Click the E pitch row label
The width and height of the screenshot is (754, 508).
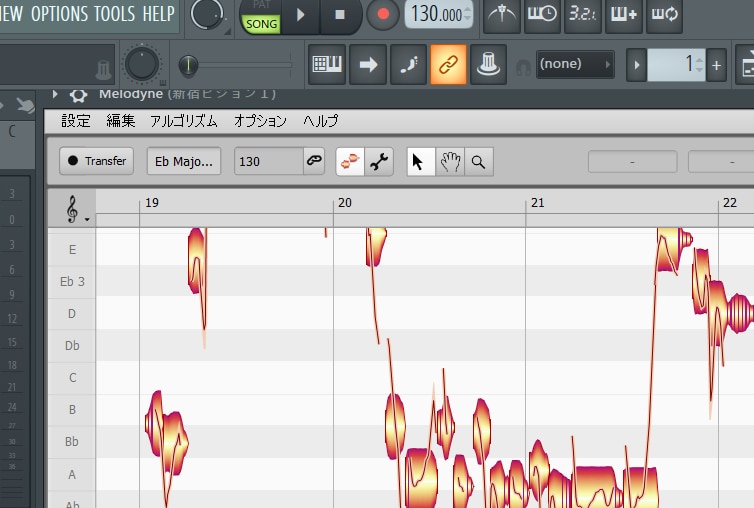(x=72, y=250)
